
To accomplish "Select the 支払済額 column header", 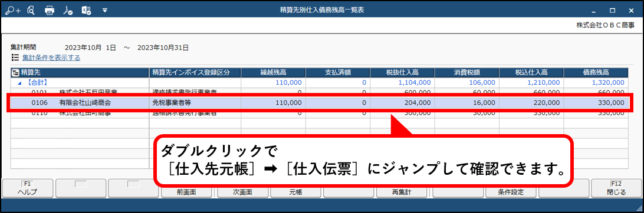I will click(338, 72).
